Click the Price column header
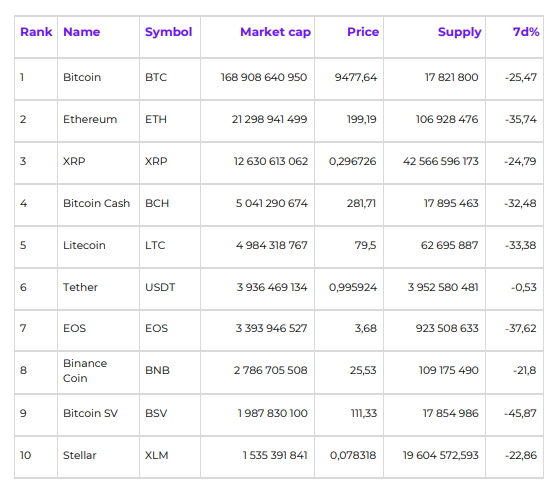The width and height of the screenshot is (557, 487). (363, 32)
